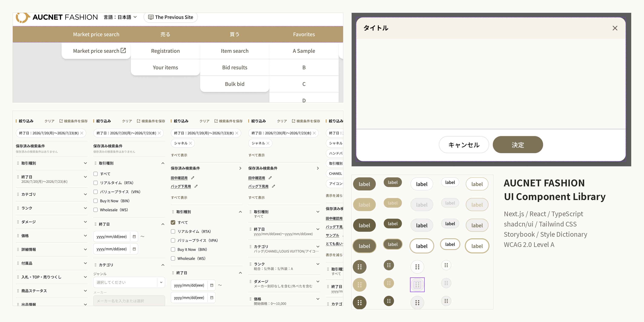Grab drag handle of 終了日 row showing 2026/7/20
644x322 pixels.
click(x=18, y=177)
